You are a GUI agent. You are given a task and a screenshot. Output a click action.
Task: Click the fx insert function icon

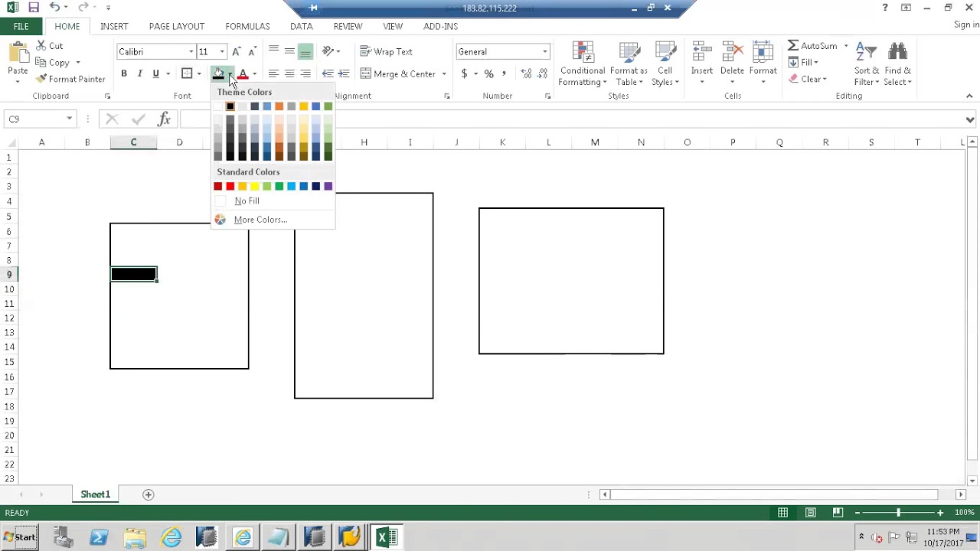coord(164,119)
